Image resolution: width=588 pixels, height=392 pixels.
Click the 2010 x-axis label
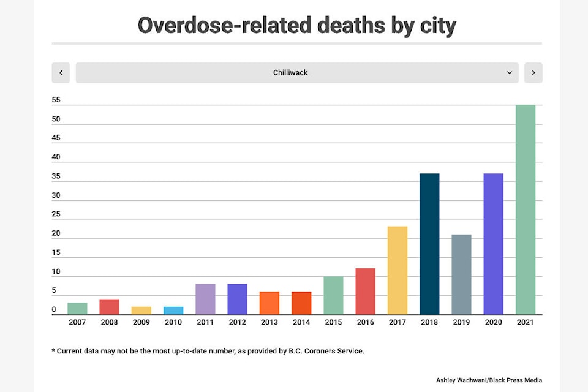tap(173, 322)
